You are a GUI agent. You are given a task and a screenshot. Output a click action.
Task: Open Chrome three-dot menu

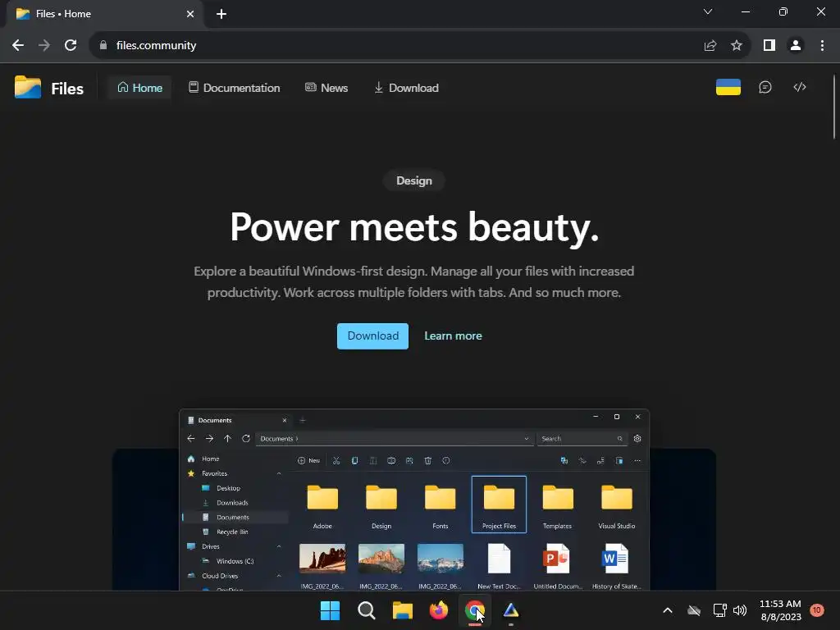[x=822, y=46]
